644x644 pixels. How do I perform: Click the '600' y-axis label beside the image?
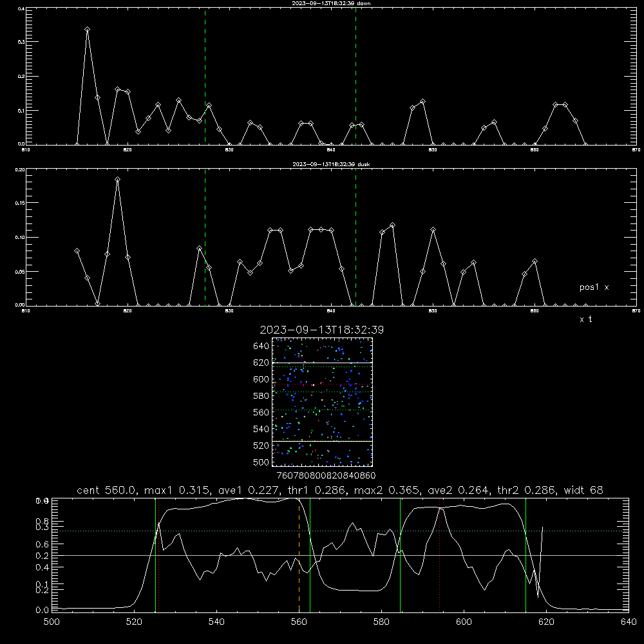[261, 379]
